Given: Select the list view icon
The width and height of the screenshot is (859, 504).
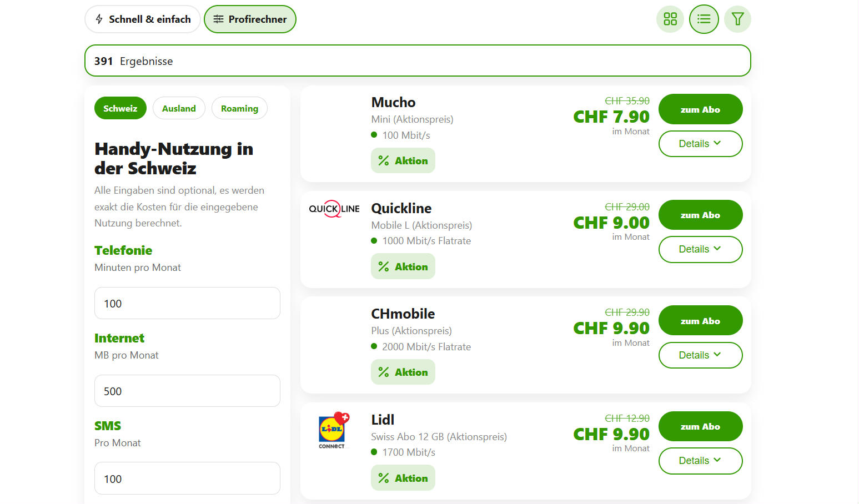Looking at the screenshot, I should click(x=704, y=19).
